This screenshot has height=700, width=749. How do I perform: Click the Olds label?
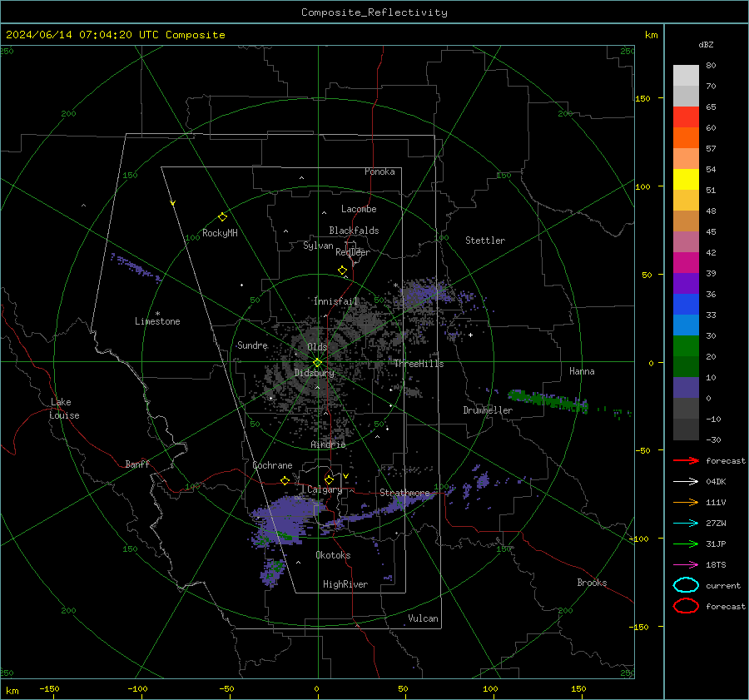(x=317, y=347)
